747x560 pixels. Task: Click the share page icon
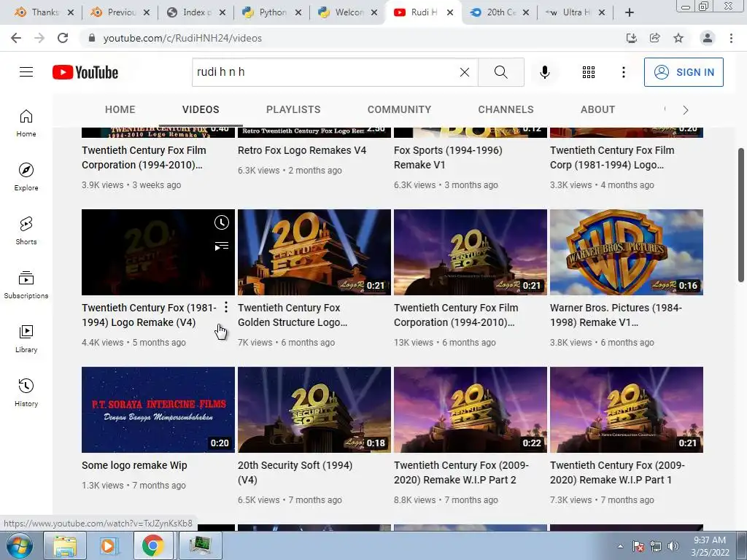654,38
